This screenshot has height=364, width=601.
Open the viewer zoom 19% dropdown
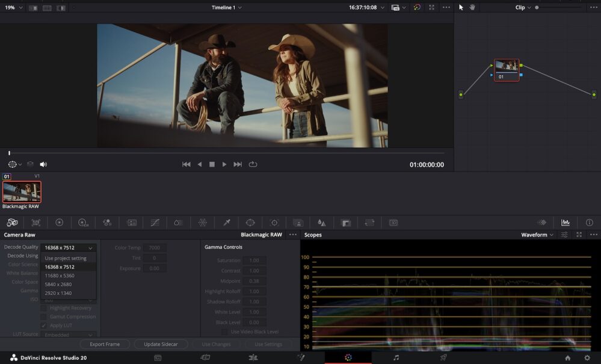[x=13, y=7]
